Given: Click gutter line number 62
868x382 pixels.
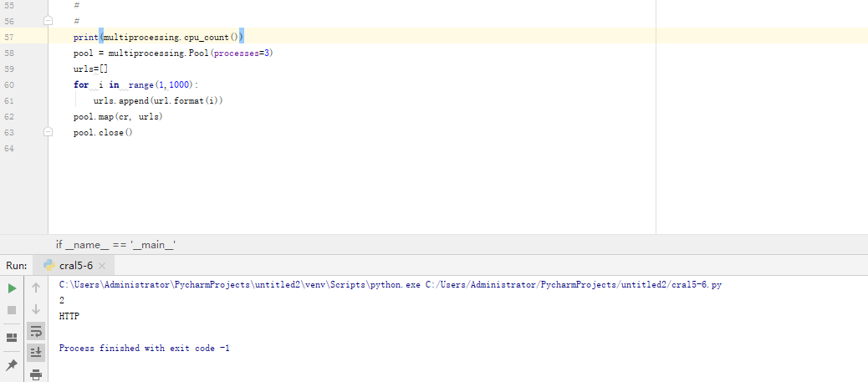Looking at the screenshot, I should point(9,117).
